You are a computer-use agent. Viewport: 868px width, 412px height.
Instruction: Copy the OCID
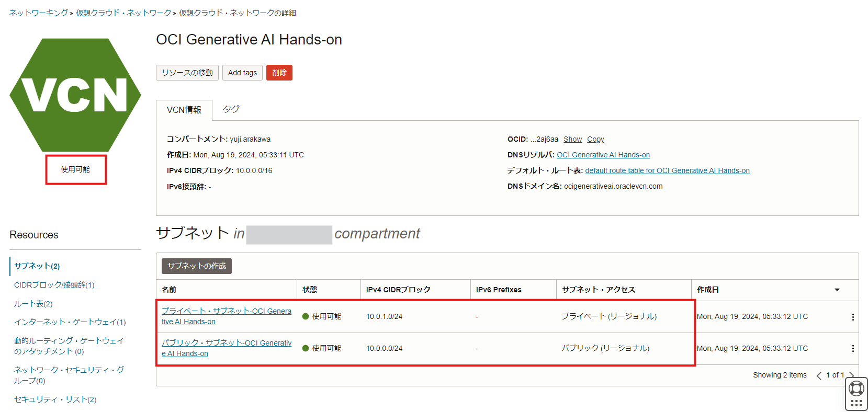595,139
